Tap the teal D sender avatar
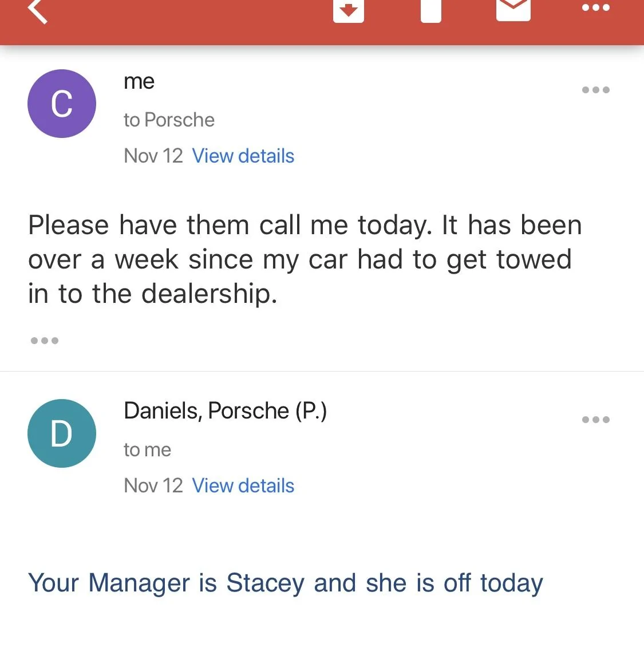The height and width of the screenshot is (667, 644). tap(62, 433)
